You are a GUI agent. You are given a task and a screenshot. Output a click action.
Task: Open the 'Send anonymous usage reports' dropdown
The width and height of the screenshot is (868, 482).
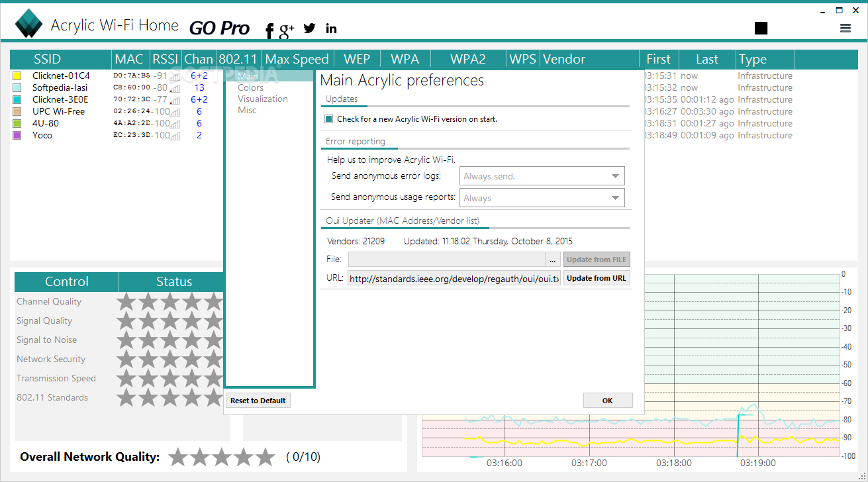click(x=542, y=197)
